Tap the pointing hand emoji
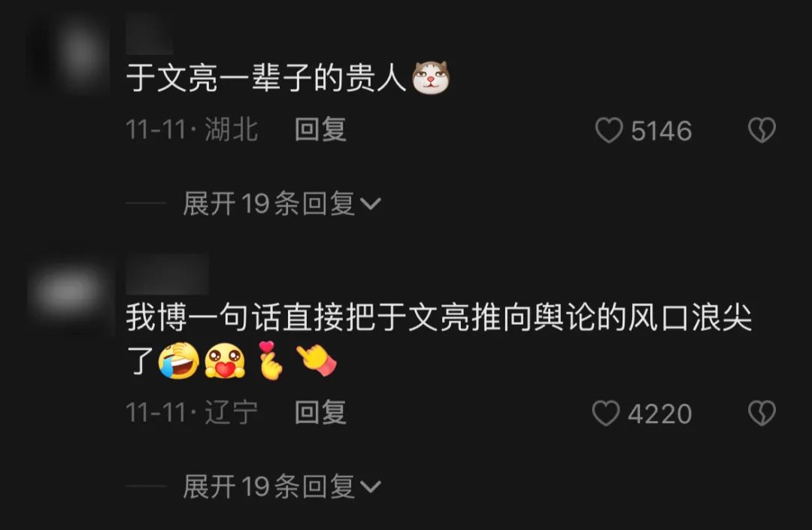This screenshot has width=812, height=530. pos(317,360)
